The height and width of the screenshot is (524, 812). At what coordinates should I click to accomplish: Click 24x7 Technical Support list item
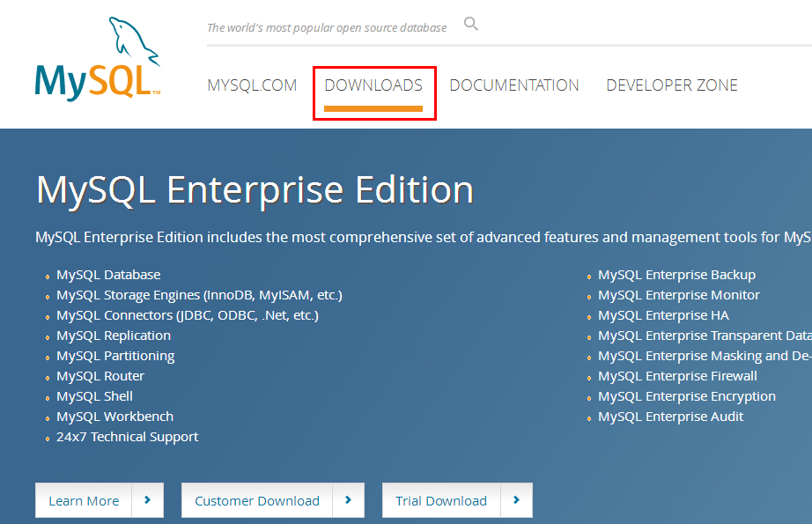(128, 437)
